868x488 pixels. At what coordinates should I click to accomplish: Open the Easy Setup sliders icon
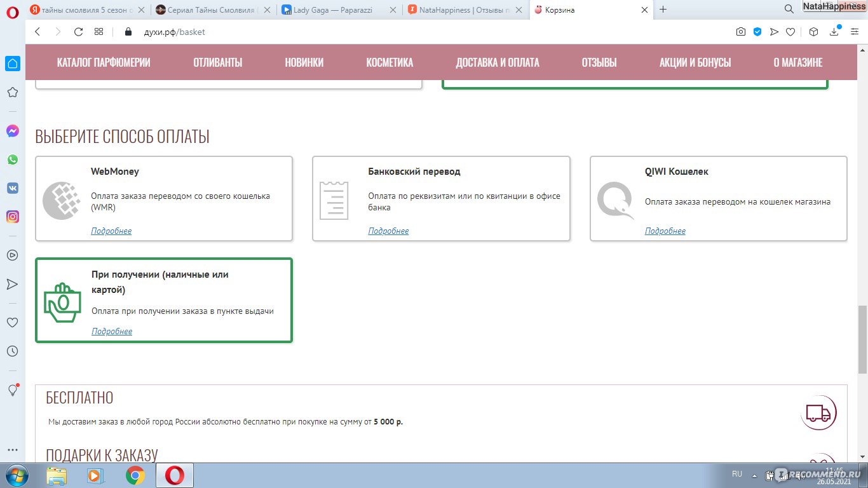(x=853, y=32)
